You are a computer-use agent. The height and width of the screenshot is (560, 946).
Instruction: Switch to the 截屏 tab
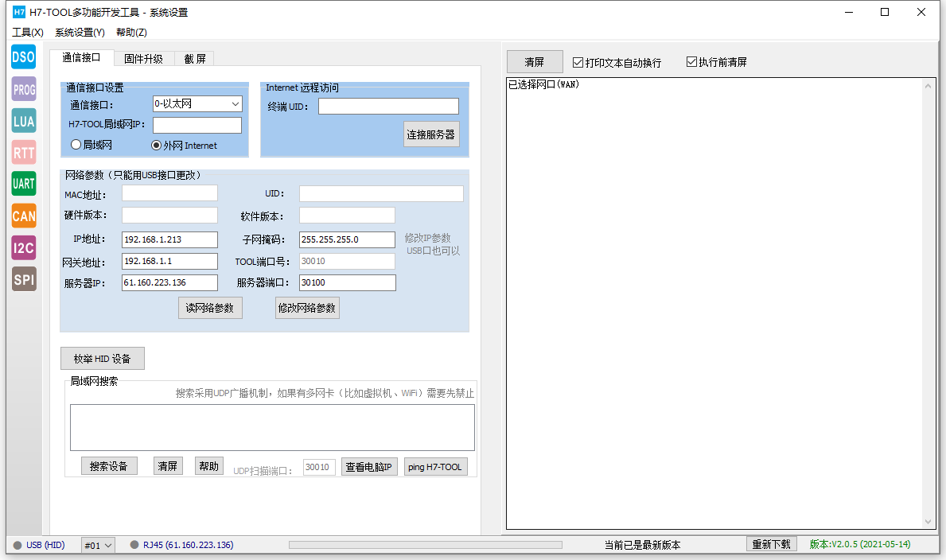pos(194,59)
